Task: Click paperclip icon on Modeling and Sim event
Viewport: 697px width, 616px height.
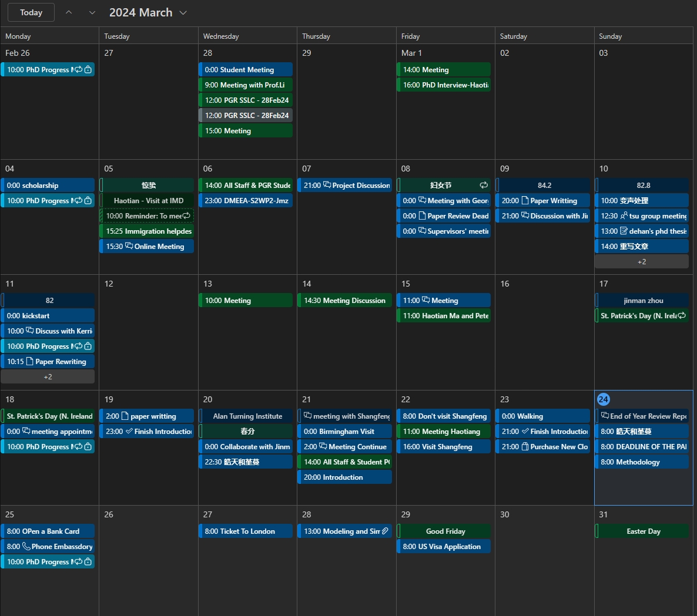Action: coord(385,531)
